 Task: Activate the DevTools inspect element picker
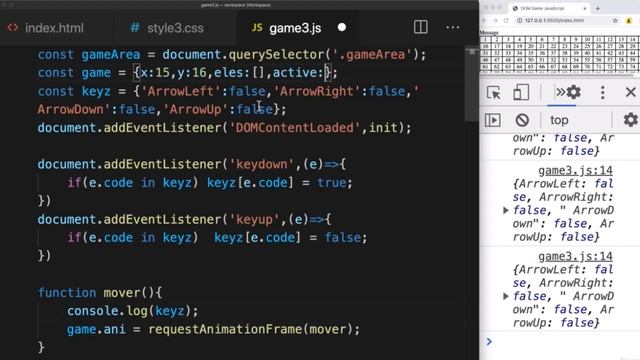pyautogui.click(x=493, y=93)
